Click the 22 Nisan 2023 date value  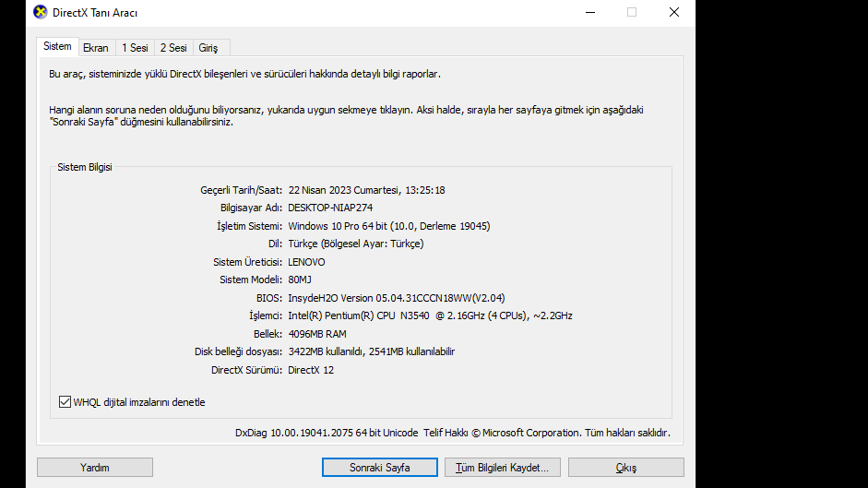[x=366, y=190]
